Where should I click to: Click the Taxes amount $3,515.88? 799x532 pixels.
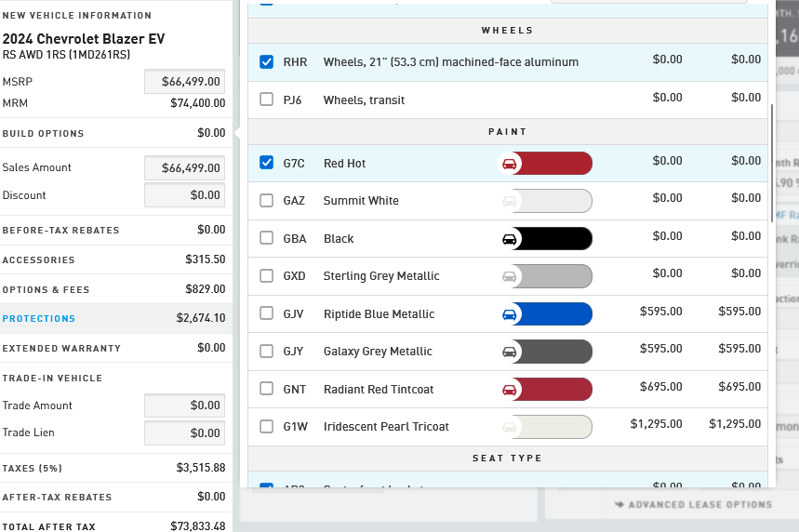pyautogui.click(x=201, y=468)
